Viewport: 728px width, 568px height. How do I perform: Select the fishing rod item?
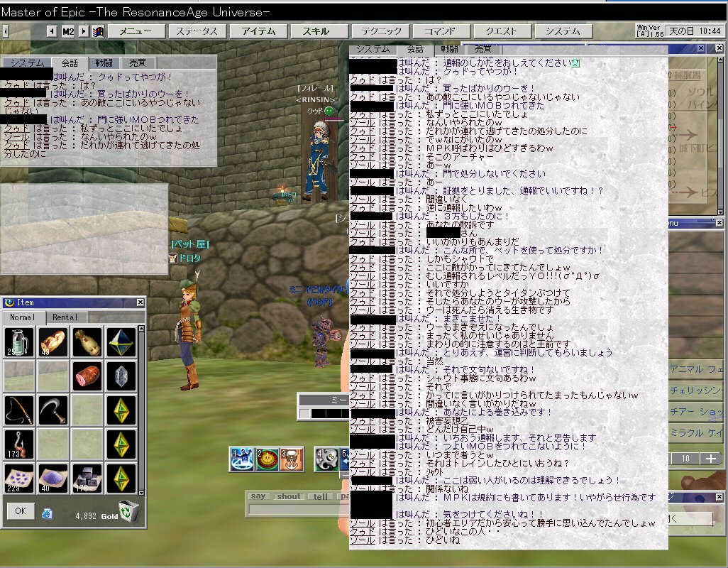tap(19, 410)
